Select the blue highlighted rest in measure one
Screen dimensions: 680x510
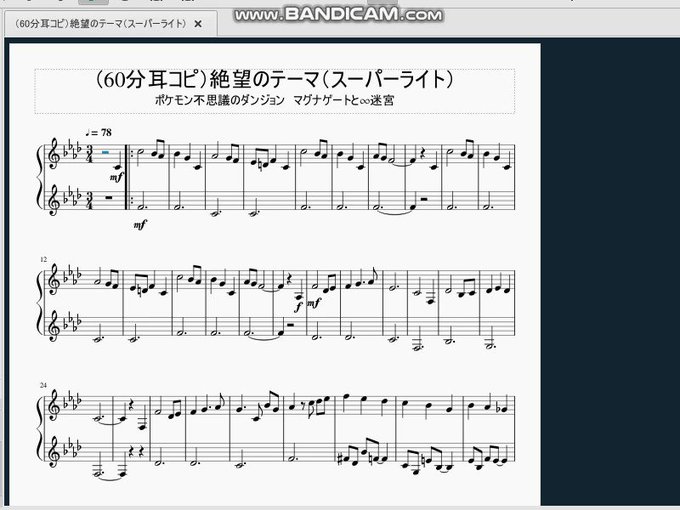click(x=105, y=152)
